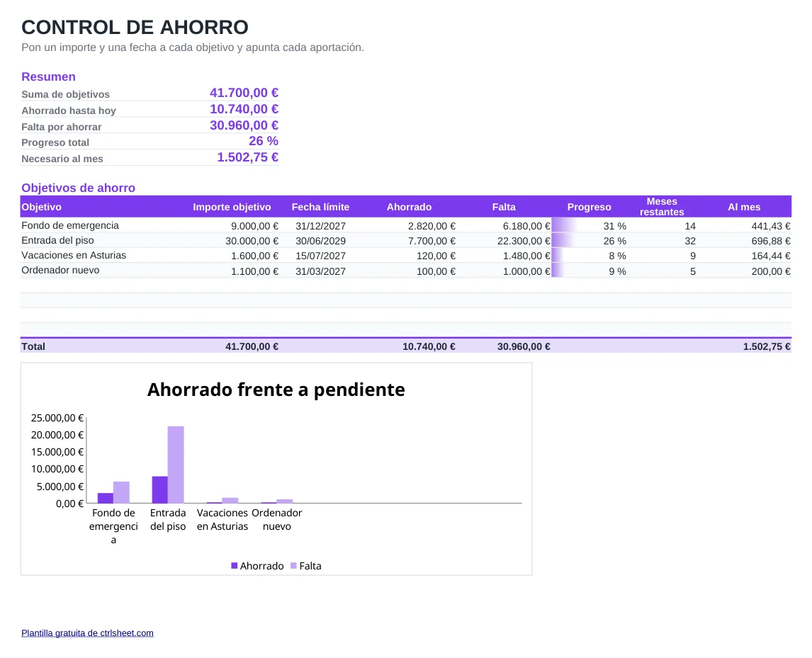Click the Total row al mes 1.502,75 €
Viewport: 812px width, 658px height.
tap(767, 346)
